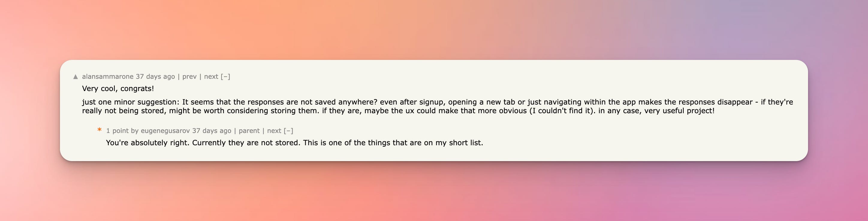Screen dimensions: 868x221
Task: Go to the prev comment link
Action: coord(189,76)
